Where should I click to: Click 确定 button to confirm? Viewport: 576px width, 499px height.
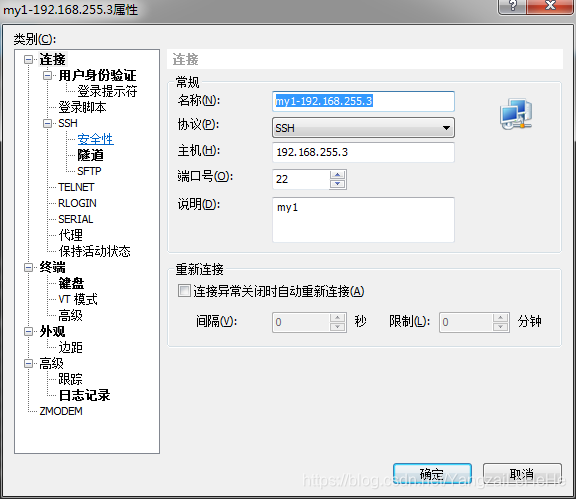pos(432,474)
